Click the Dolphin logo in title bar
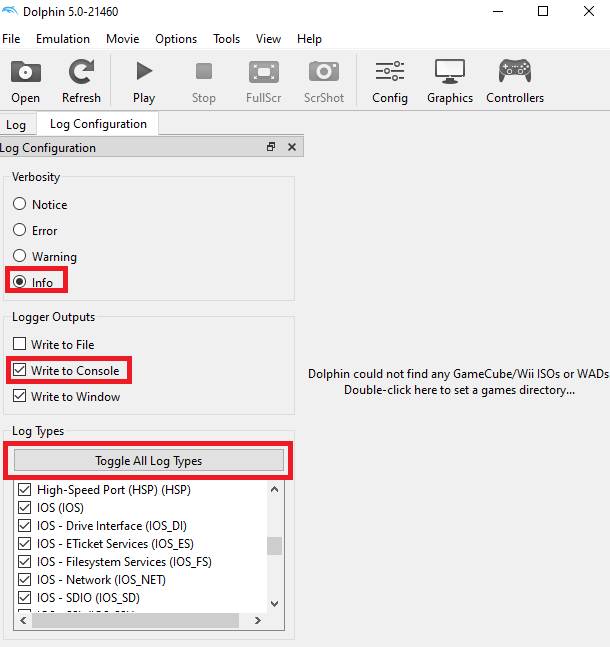 click(10, 11)
